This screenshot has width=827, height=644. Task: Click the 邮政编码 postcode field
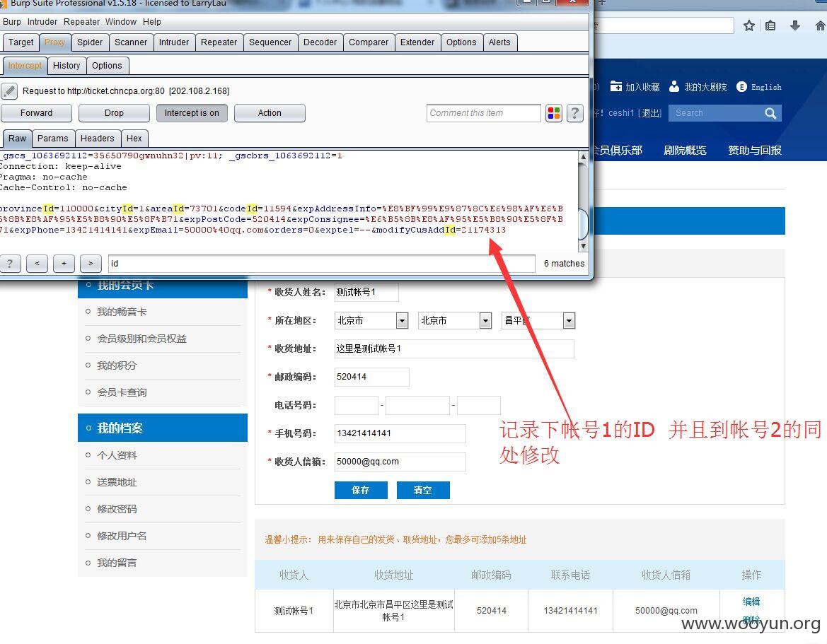372,377
